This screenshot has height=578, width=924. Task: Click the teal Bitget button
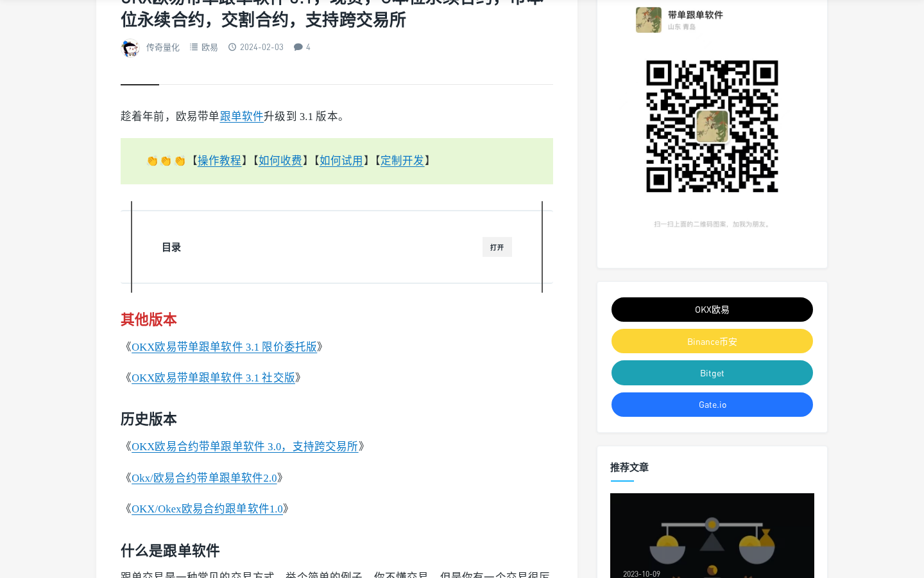click(712, 373)
